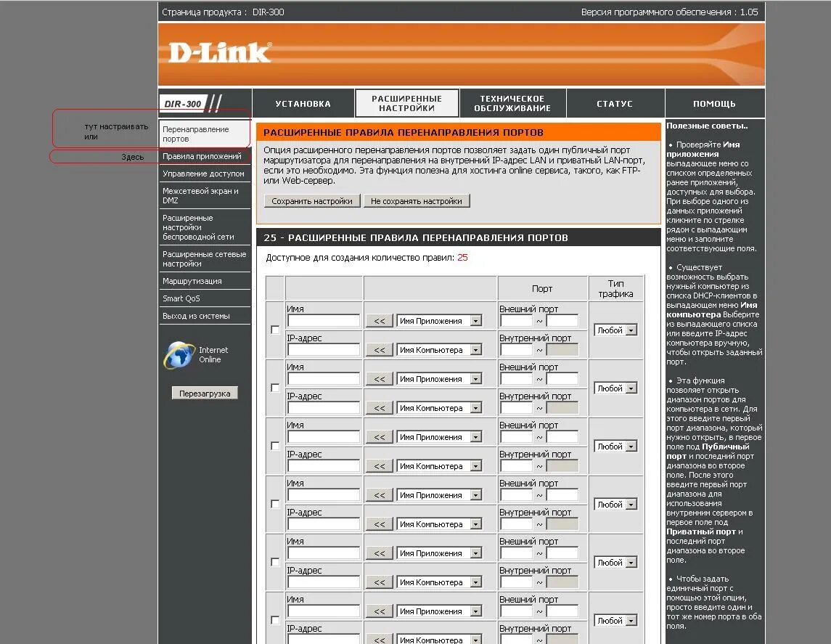The height and width of the screenshot is (644, 831).
Task: Select the СТАТУС tab
Action: coord(615,103)
